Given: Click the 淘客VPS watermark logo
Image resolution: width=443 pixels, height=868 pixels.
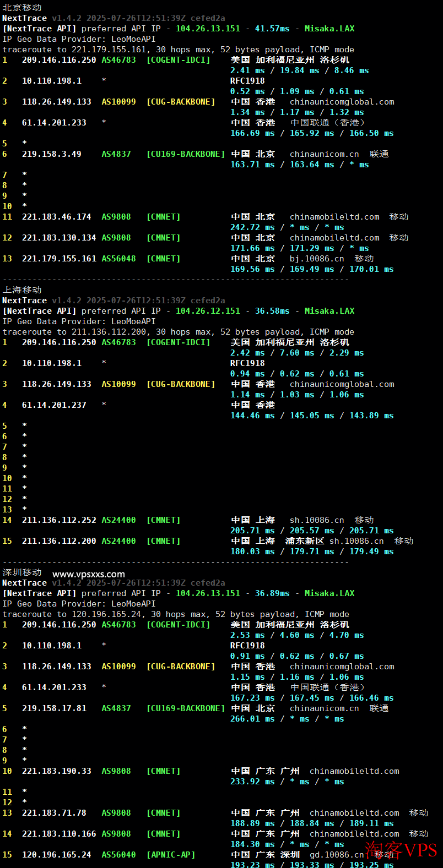Looking at the screenshot, I should pyautogui.click(x=401, y=849).
